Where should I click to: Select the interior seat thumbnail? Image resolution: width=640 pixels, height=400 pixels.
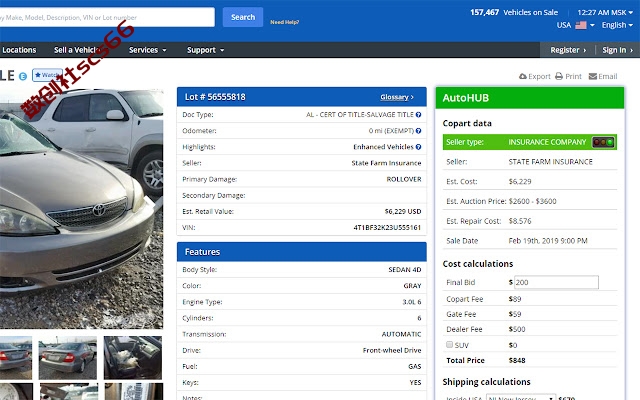(133, 358)
